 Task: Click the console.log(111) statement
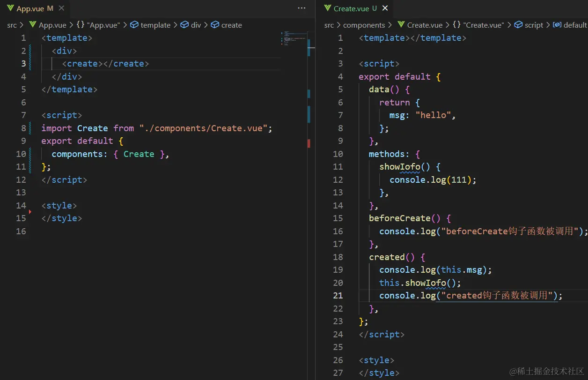click(x=433, y=179)
